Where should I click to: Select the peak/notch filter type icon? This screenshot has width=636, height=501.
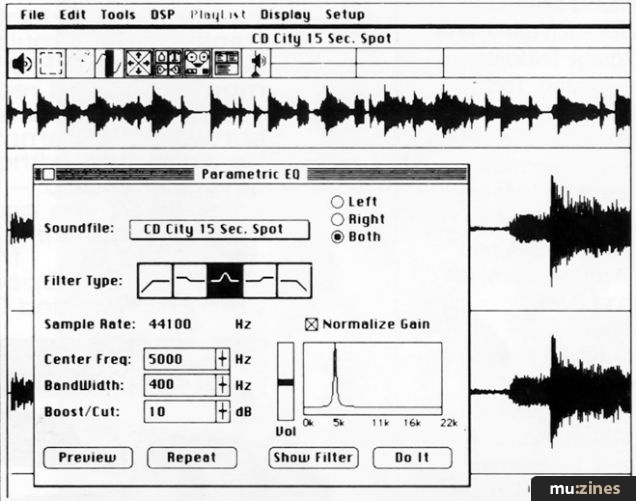225,281
